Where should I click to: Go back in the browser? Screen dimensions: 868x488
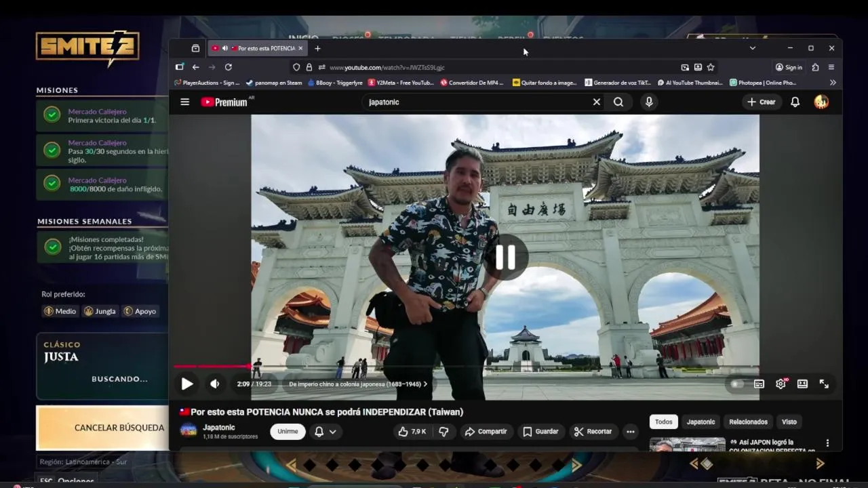click(195, 67)
